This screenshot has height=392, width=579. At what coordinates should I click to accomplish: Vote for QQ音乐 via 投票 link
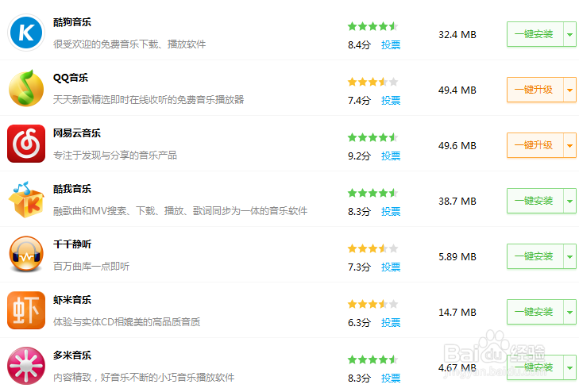click(x=391, y=100)
